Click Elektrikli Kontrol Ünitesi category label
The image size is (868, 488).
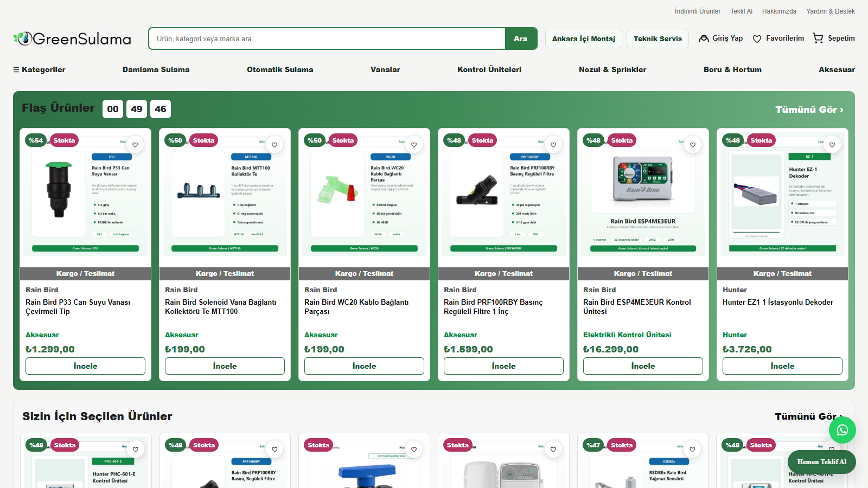tap(627, 335)
